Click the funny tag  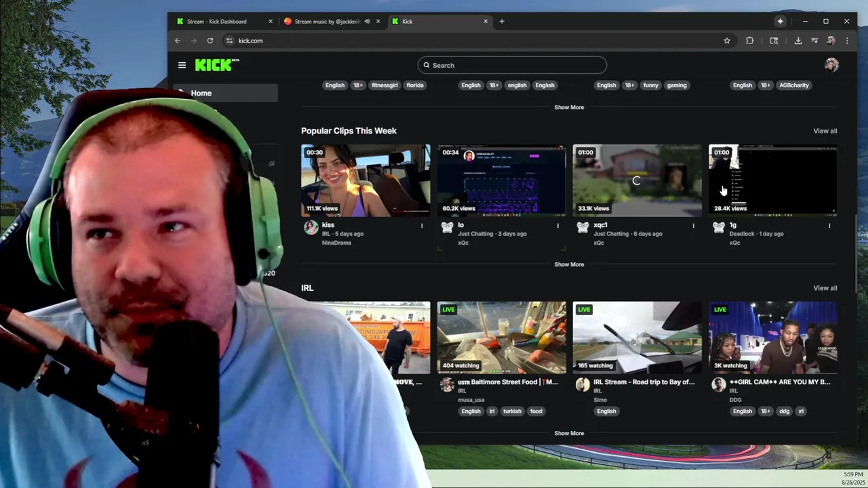(x=650, y=85)
